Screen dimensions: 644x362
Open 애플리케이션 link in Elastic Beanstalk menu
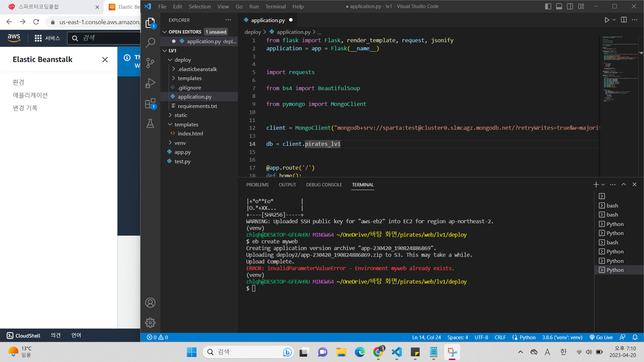click(x=30, y=95)
